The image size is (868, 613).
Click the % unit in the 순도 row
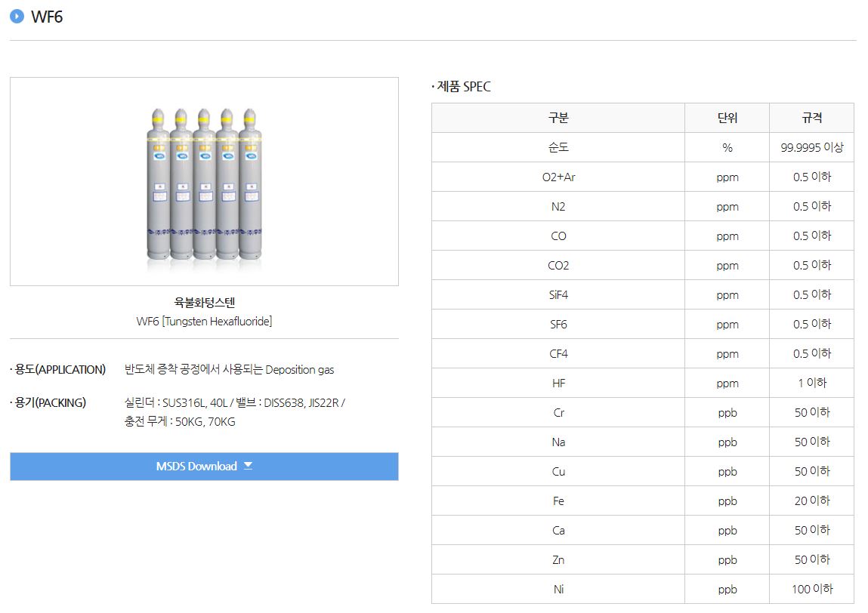[x=727, y=148]
